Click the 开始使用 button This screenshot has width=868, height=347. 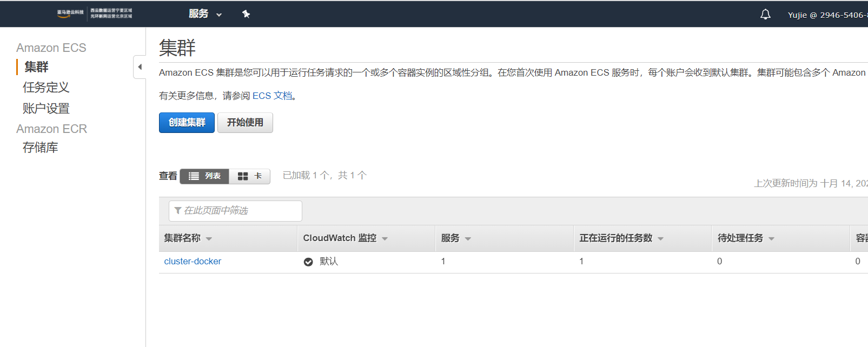[245, 123]
